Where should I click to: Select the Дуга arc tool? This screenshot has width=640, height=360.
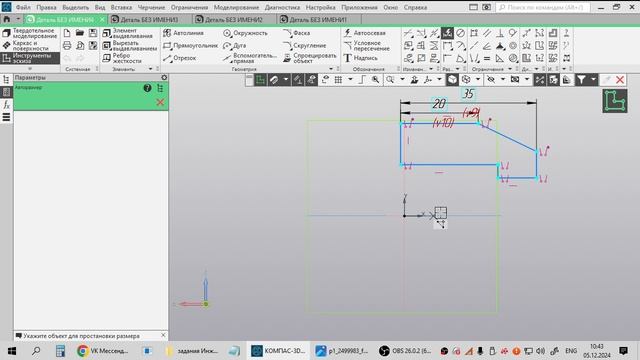pyautogui.click(x=235, y=46)
